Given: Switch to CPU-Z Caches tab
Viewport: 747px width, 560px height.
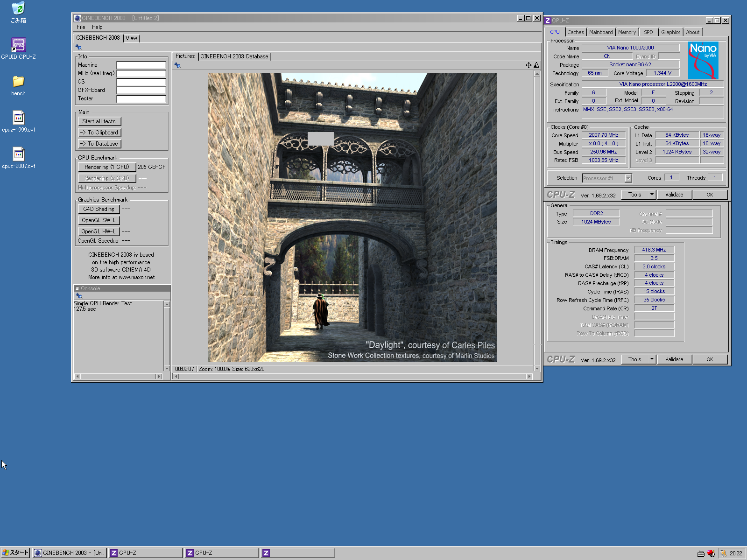Looking at the screenshot, I should pyautogui.click(x=575, y=32).
